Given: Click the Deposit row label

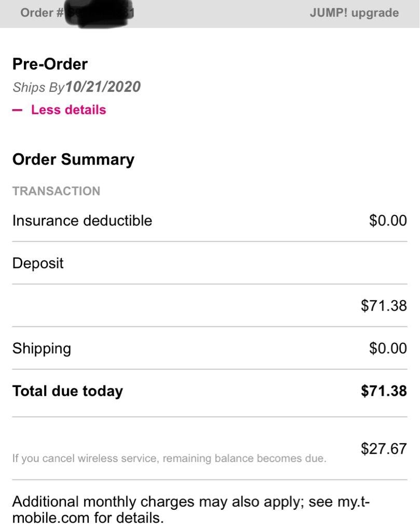Looking at the screenshot, I should (38, 263).
